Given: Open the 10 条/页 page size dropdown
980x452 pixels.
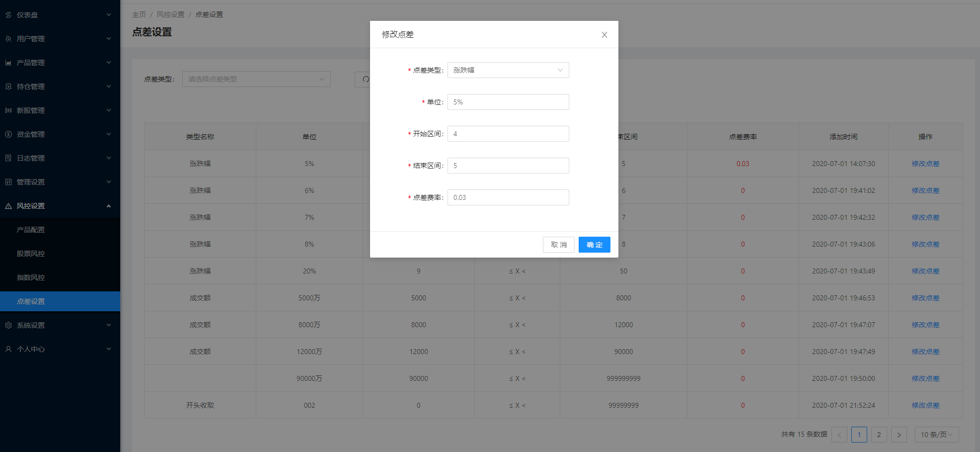Looking at the screenshot, I should click(x=936, y=435).
